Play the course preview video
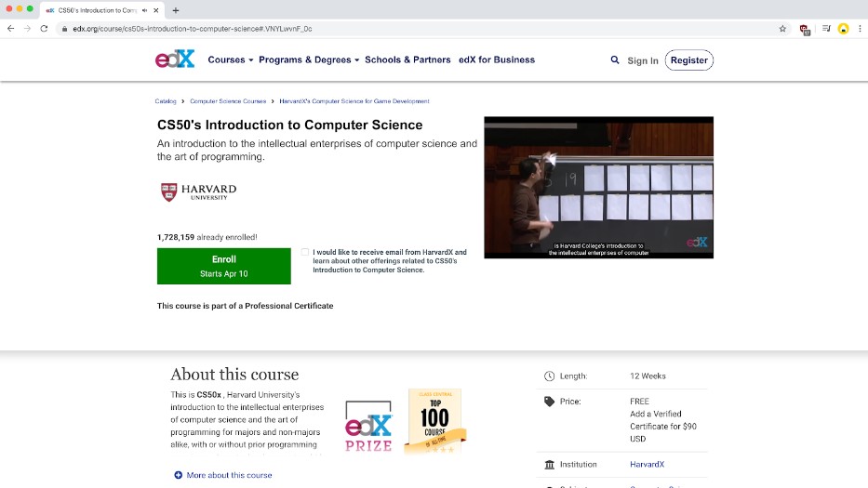Viewport: 868px width, 488px height. click(598, 187)
